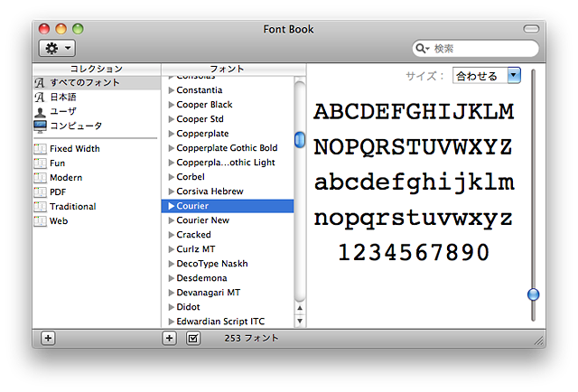The image size is (578, 392).
Task: Select the Cracked font
Action: [x=228, y=235]
